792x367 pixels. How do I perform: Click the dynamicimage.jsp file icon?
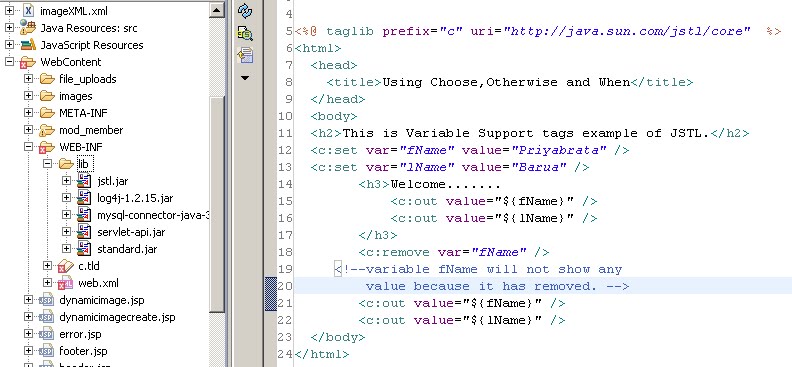tap(46, 300)
